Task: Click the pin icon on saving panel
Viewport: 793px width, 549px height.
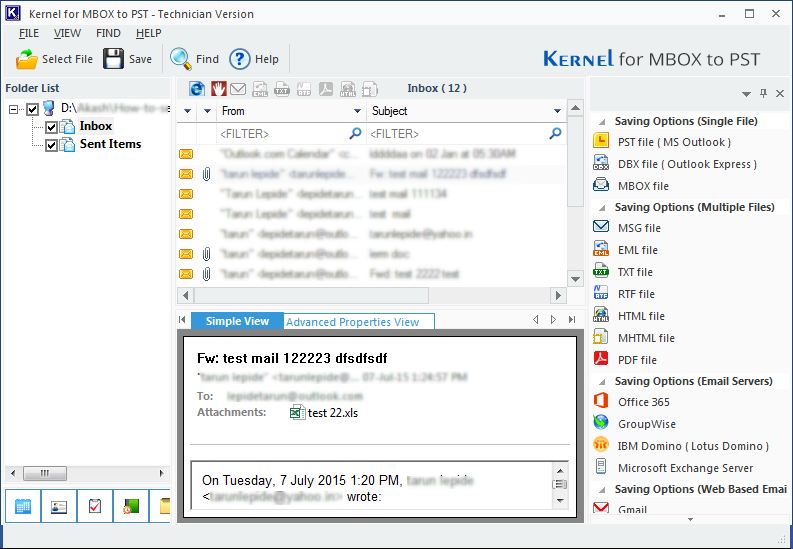Action: [763, 93]
